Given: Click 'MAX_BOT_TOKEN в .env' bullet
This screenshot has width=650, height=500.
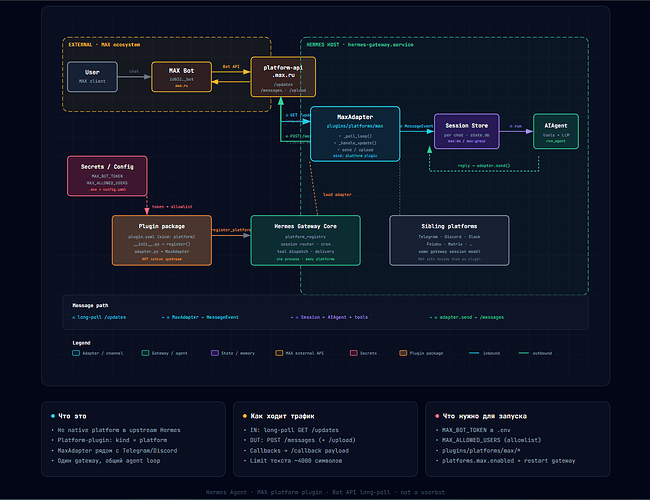Looking at the screenshot, I should [476, 430].
